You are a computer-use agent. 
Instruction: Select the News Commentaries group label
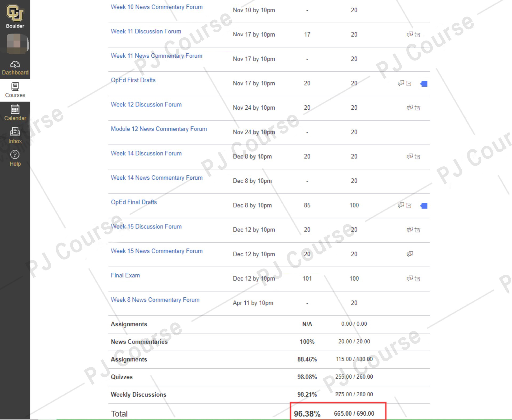coord(139,342)
